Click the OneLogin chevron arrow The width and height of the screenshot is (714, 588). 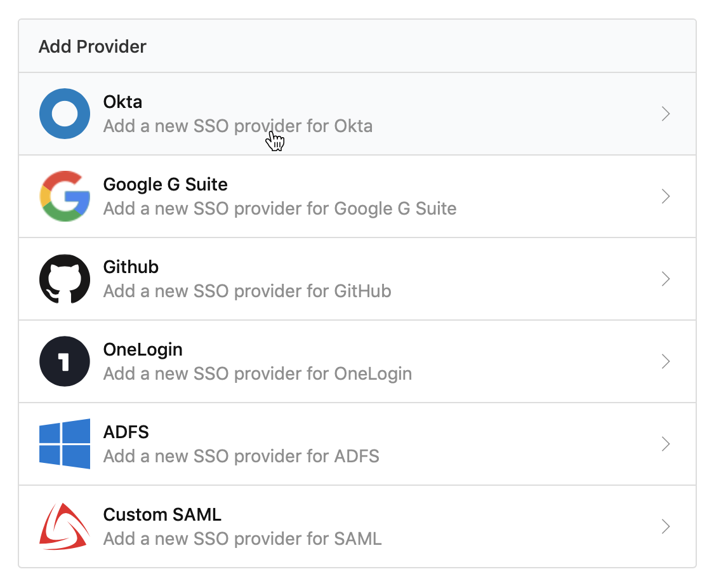[x=665, y=361]
